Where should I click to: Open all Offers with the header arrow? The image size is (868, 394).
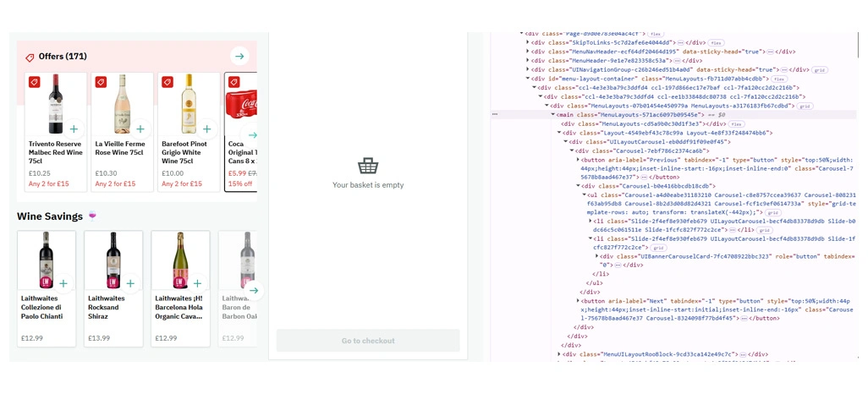pyautogui.click(x=239, y=57)
